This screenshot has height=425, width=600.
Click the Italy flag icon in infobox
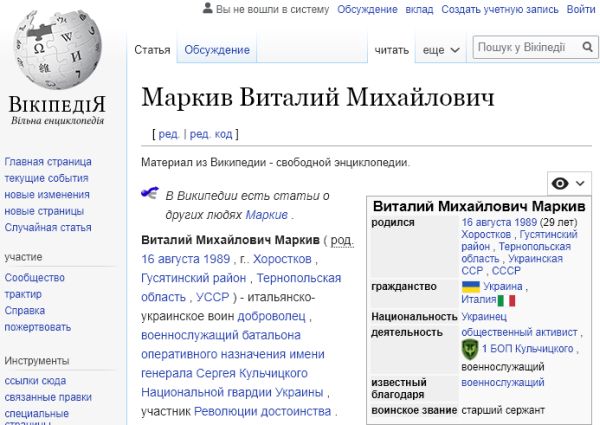tap(506, 300)
